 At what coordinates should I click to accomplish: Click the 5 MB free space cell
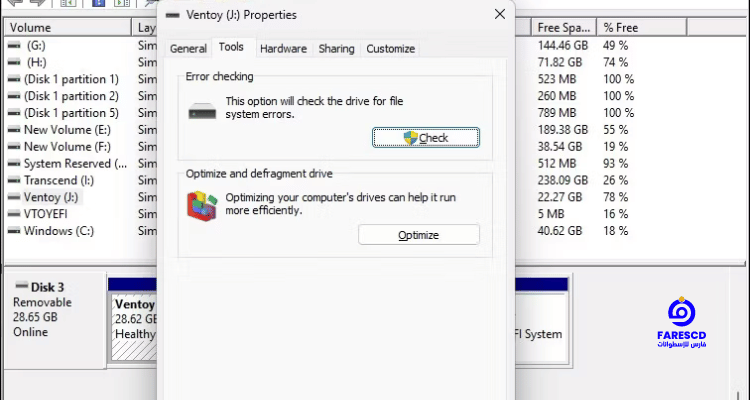pyautogui.click(x=551, y=214)
